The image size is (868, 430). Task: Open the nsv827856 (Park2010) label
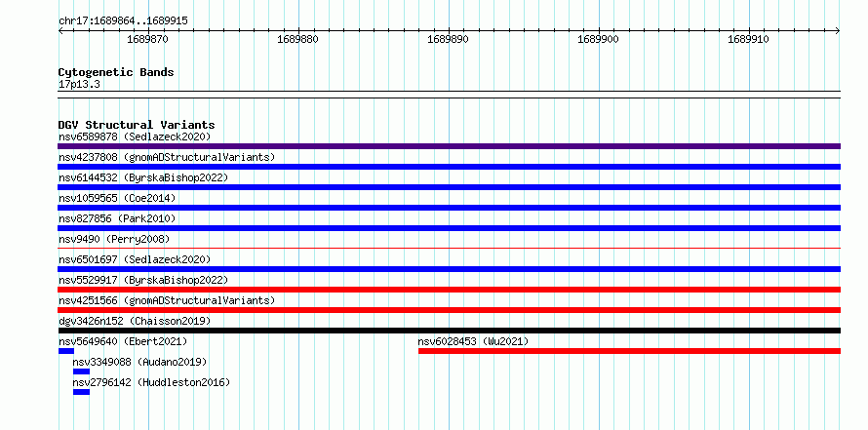coord(117,218)
